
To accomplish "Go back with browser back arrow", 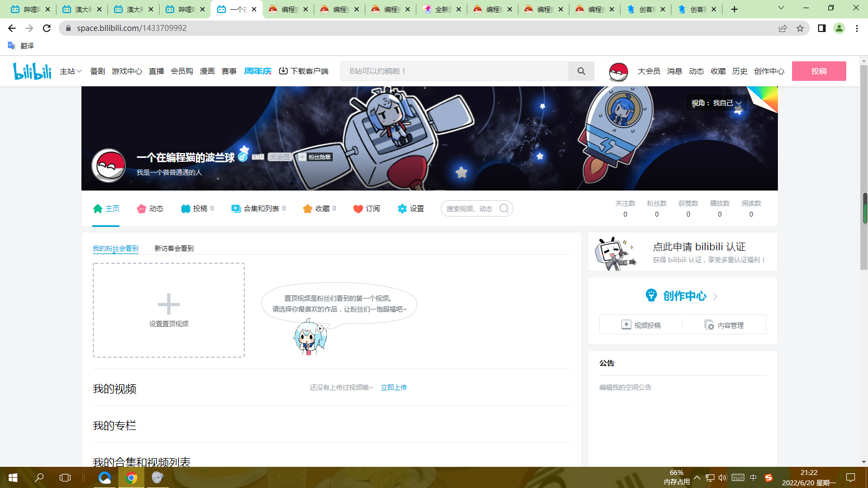I will (12, 28).
